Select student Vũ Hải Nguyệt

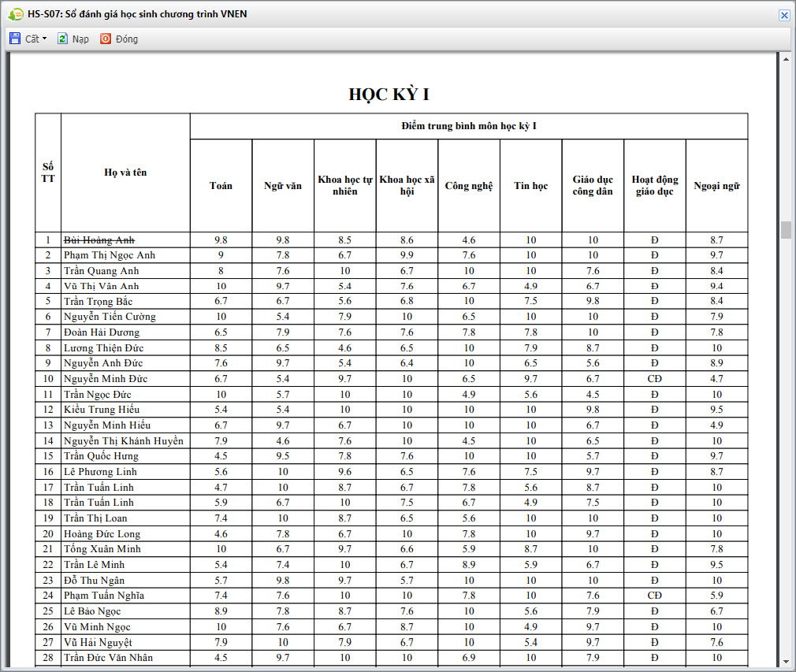pyautogui.click(x=98, y=643)
